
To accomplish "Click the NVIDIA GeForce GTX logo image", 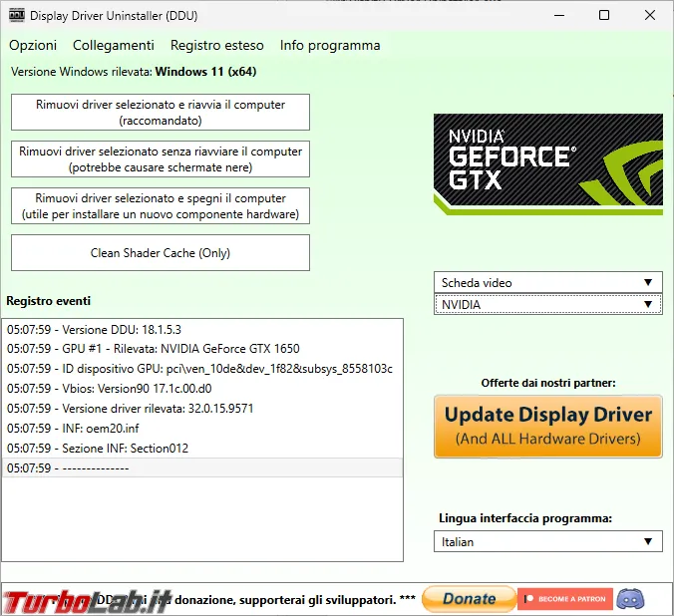I will tap(548, 164).
